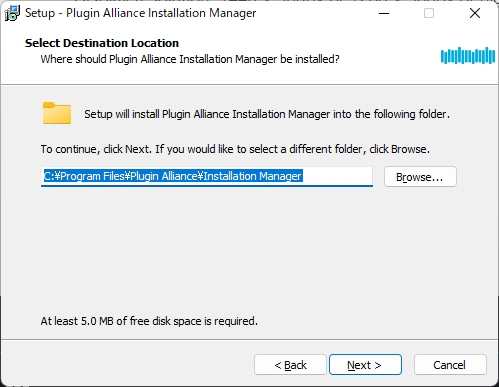Click the Plugin Alliance waveform logo

[x=468, y=55]
